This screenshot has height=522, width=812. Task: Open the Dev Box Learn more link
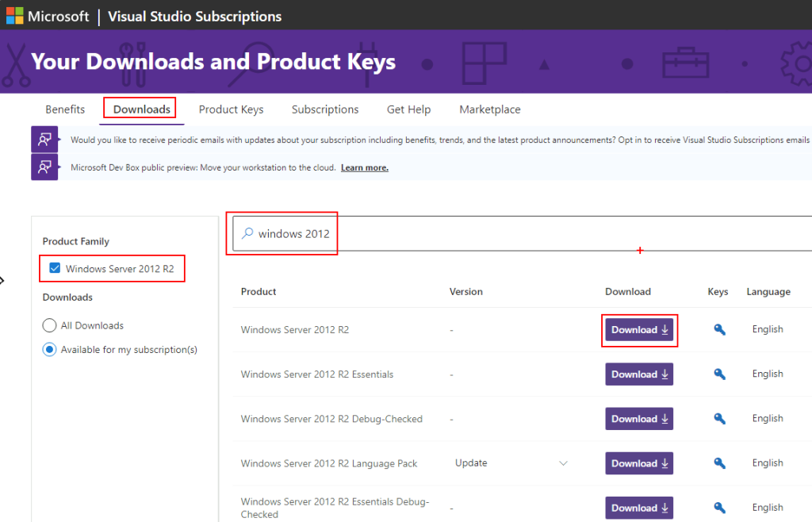point(364,168)
